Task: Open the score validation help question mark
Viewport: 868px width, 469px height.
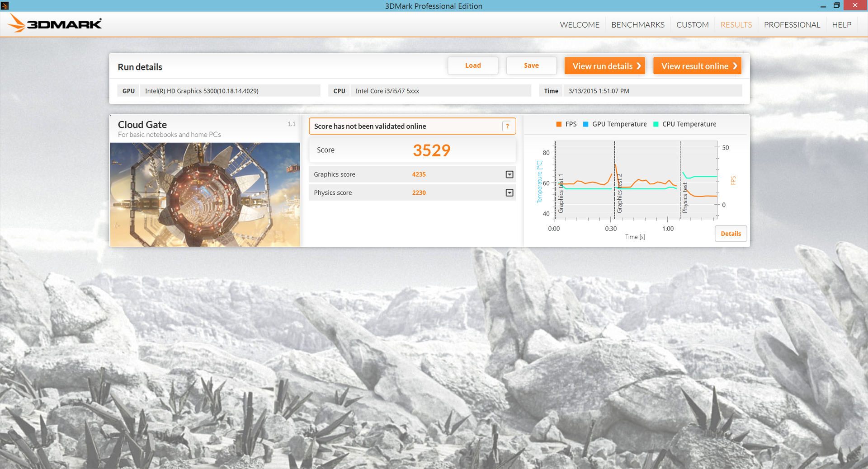Action: (508, 127)
